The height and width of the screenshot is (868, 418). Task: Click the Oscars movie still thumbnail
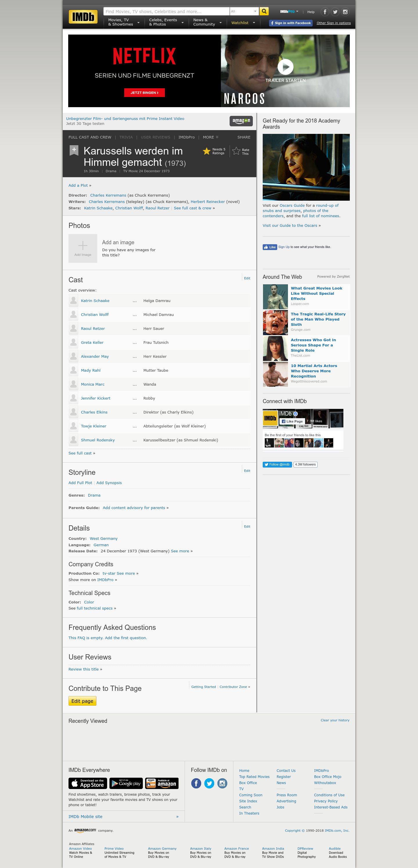[306, 167]
